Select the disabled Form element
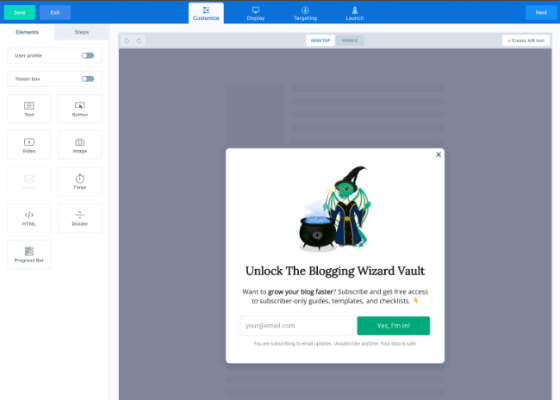Image resolution: width=560 pixels, height=400 pixels. 29,182
